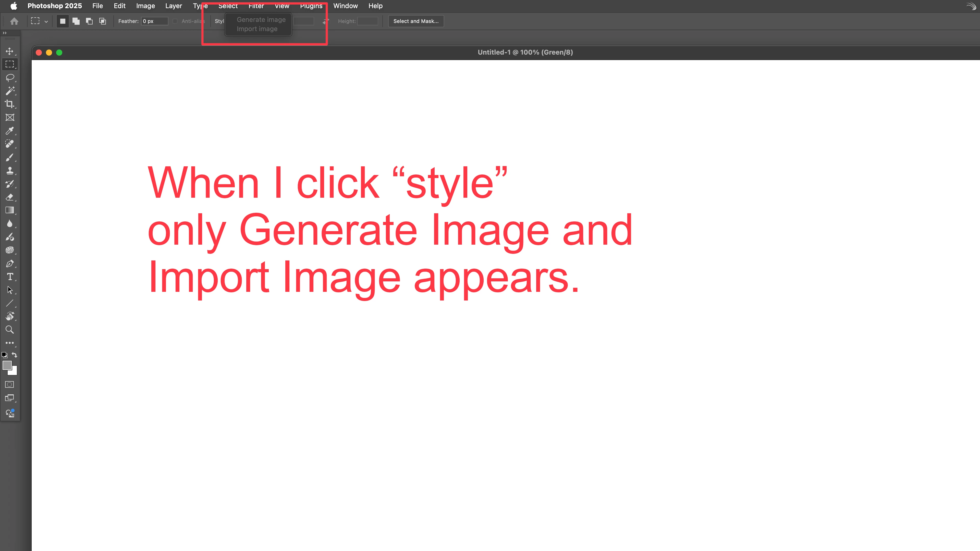Viewport: 980px width, 551px height.
Task: Open the foreground color swatch
Action: pyautogui.click(x=7, y=365)
